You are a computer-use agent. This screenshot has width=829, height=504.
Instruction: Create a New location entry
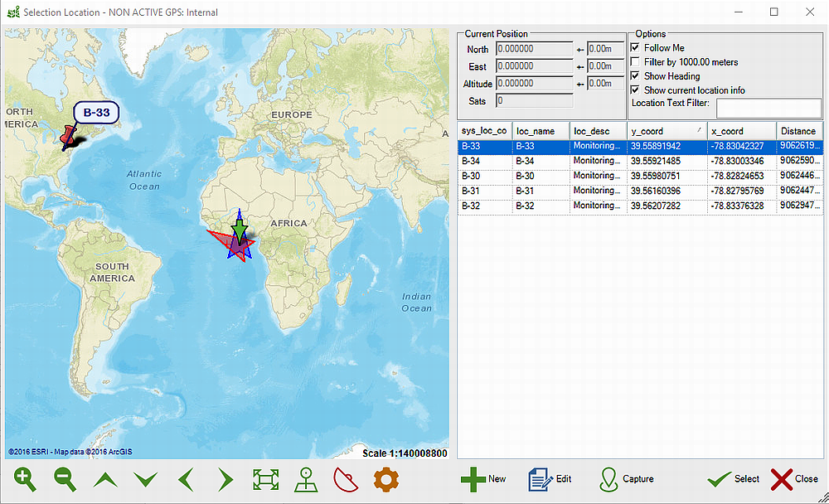483,478
